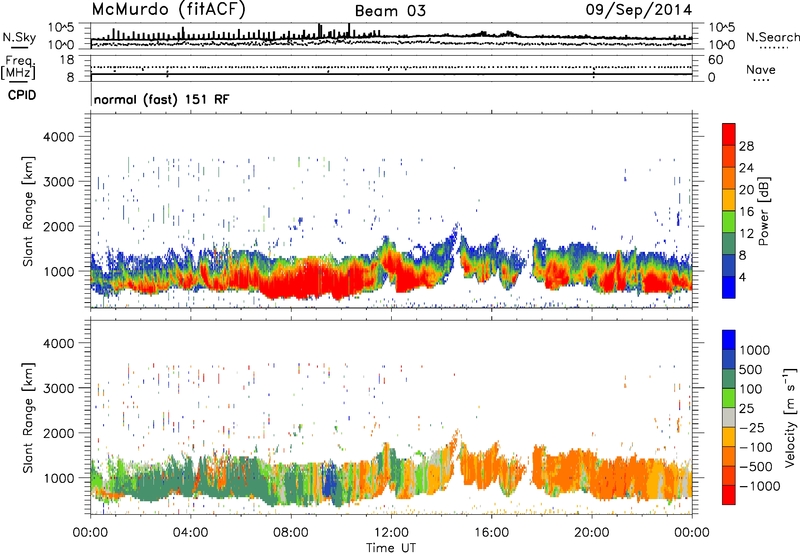800x554 pixels.
Task: Click the 04:00 time axis tick label
Action: (190, 533)
